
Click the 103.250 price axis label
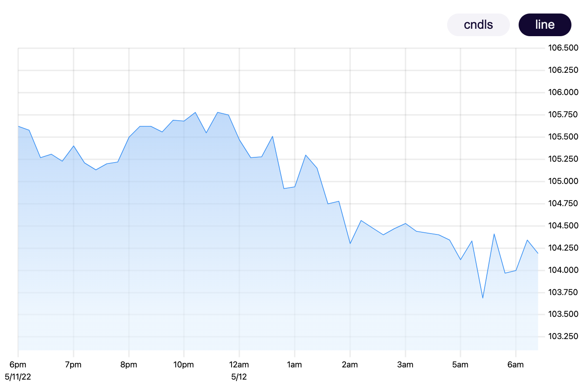pos(563,336)
